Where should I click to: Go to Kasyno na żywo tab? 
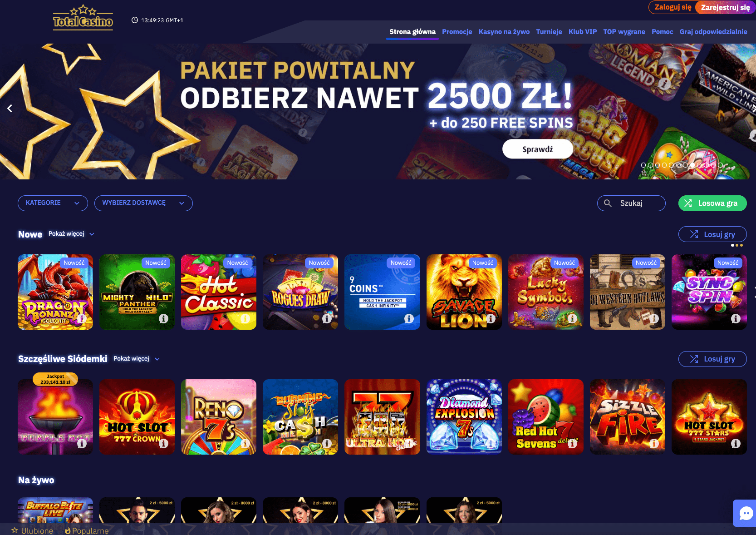(x=504, y=32)
